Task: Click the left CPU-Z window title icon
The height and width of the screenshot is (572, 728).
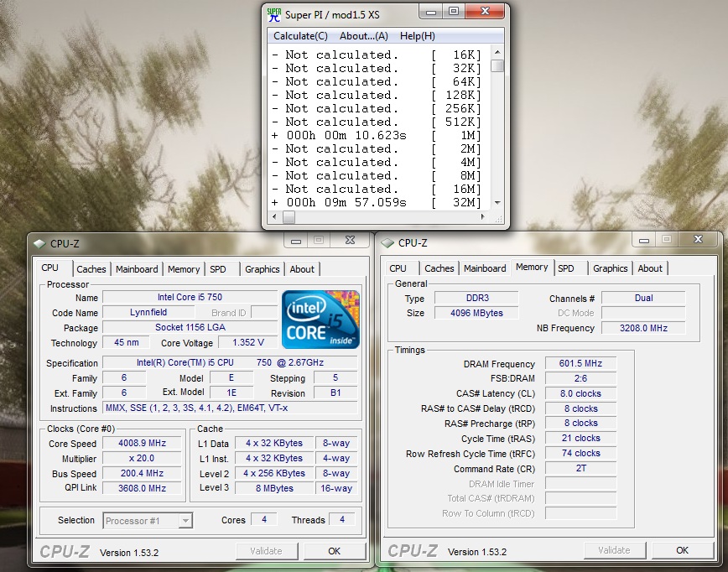Action: pos(39,244)
